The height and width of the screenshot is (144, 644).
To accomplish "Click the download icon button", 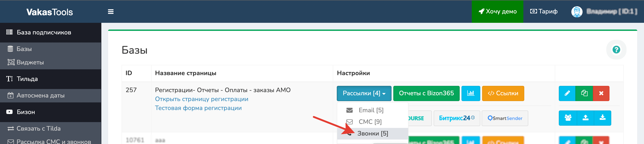I will pyautogui.click(x=603, y=118).
